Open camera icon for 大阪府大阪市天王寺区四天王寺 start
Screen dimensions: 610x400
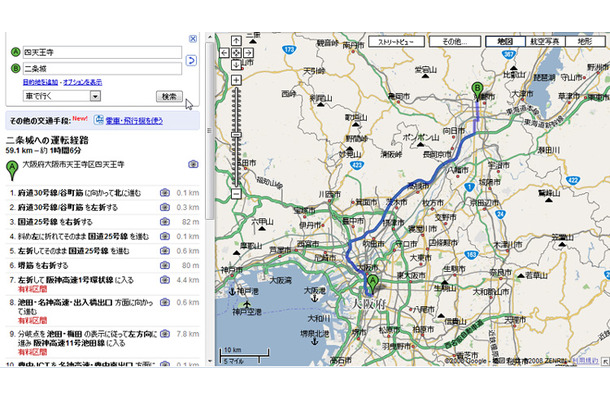(x=193, y=164)
